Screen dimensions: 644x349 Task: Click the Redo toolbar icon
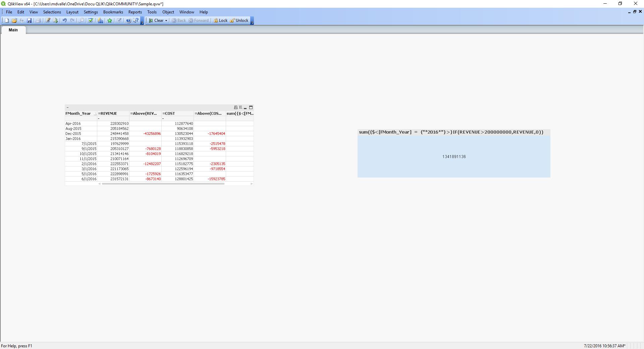click(x=72, y=20)
